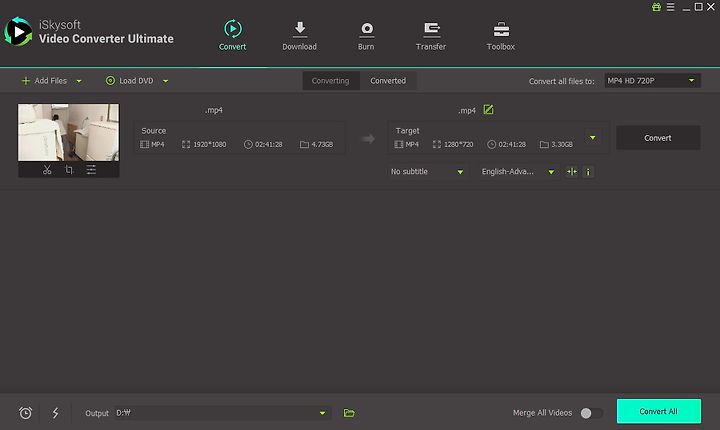Toggle the Merge All Videos switch

click(x=591, y=413)
